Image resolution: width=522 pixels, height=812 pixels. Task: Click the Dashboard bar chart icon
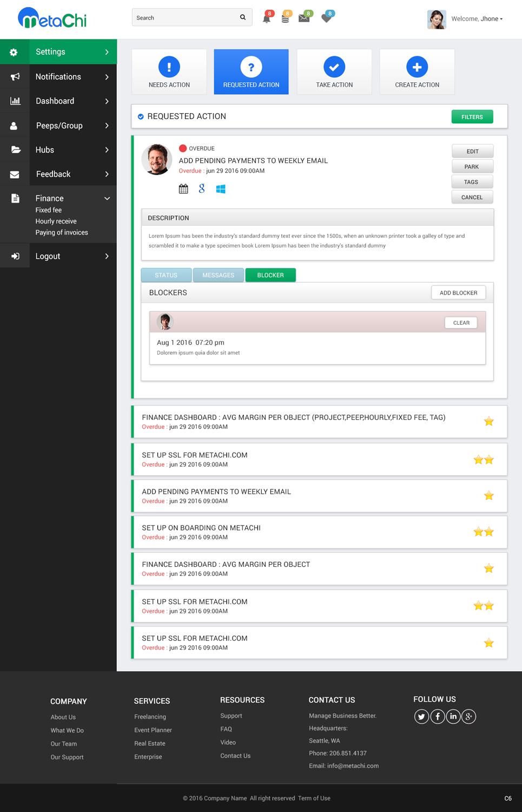[x=15, y=101]
